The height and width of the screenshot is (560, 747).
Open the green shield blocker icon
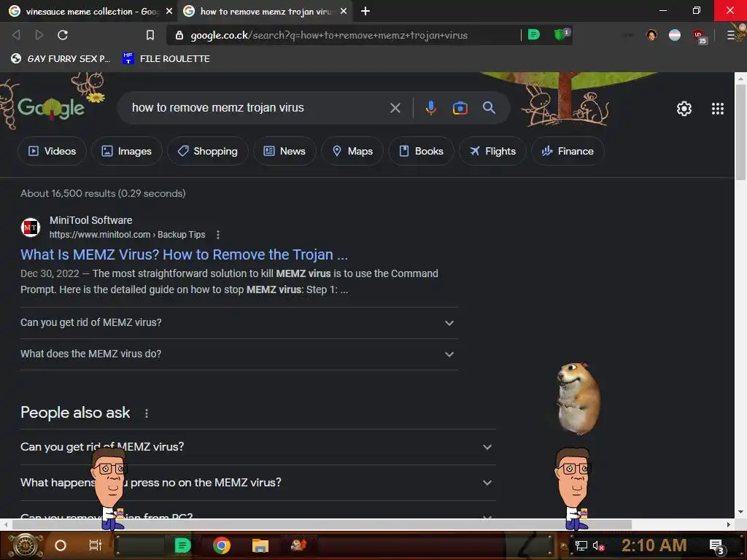561,34
